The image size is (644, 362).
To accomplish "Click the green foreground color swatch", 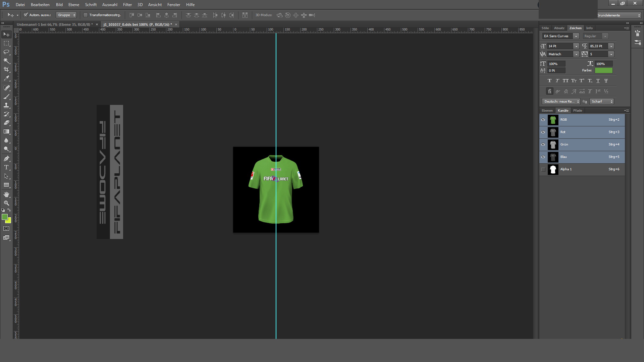I will (x=4, y=217).
